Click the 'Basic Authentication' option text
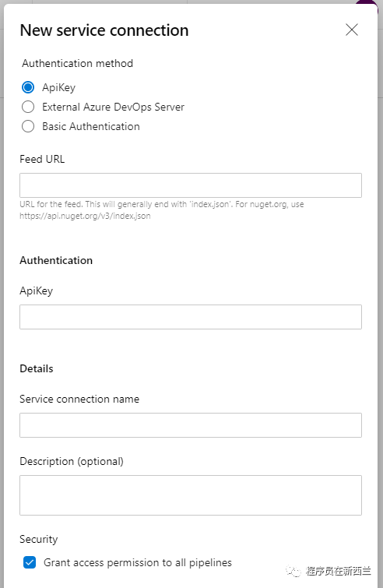Viewport: 383px width, 588px height. tap(91, 126)
